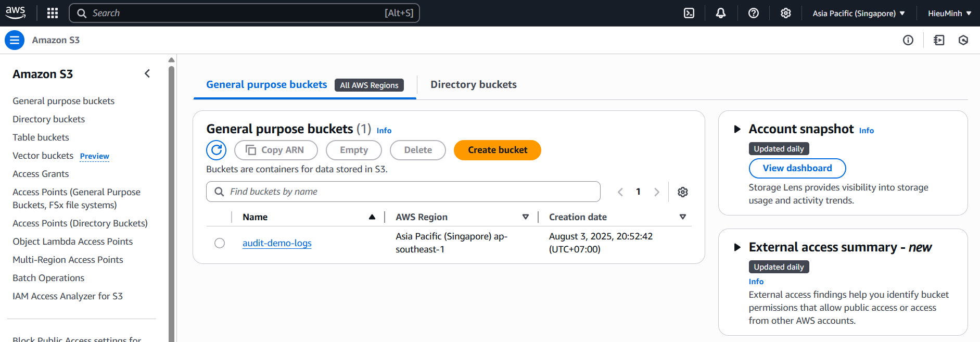Click the Create bucket button
This screenshot has width=980, height=342.
tap(498, 150)
